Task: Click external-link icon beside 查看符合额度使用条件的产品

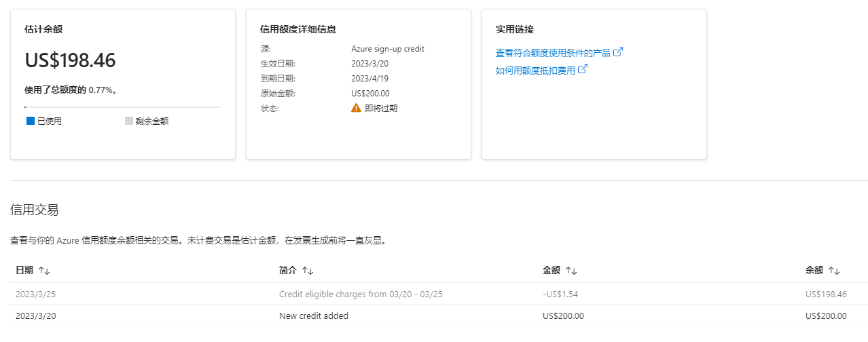Action: click(x=618, y=52)
